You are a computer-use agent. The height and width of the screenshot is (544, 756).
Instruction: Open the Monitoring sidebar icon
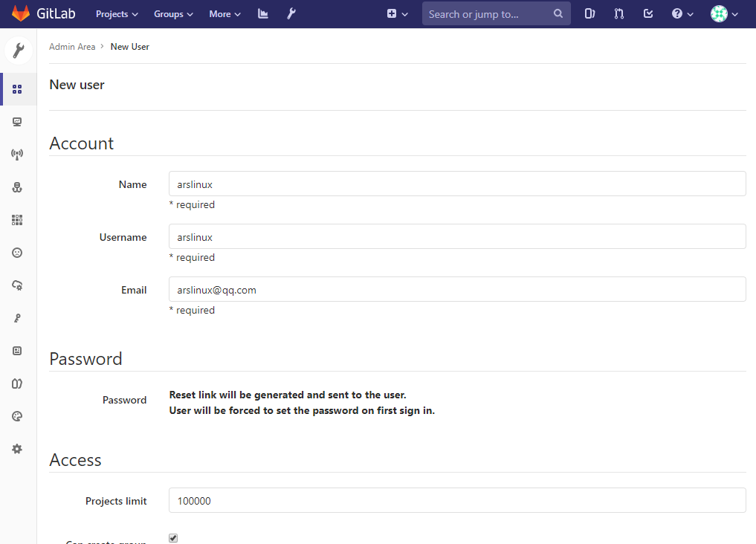pyautogui.click(x=17, y=122)
